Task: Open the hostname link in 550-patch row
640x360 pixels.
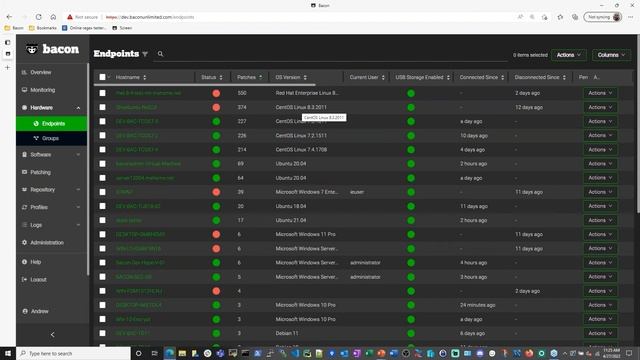Action: tap(148, 93)
